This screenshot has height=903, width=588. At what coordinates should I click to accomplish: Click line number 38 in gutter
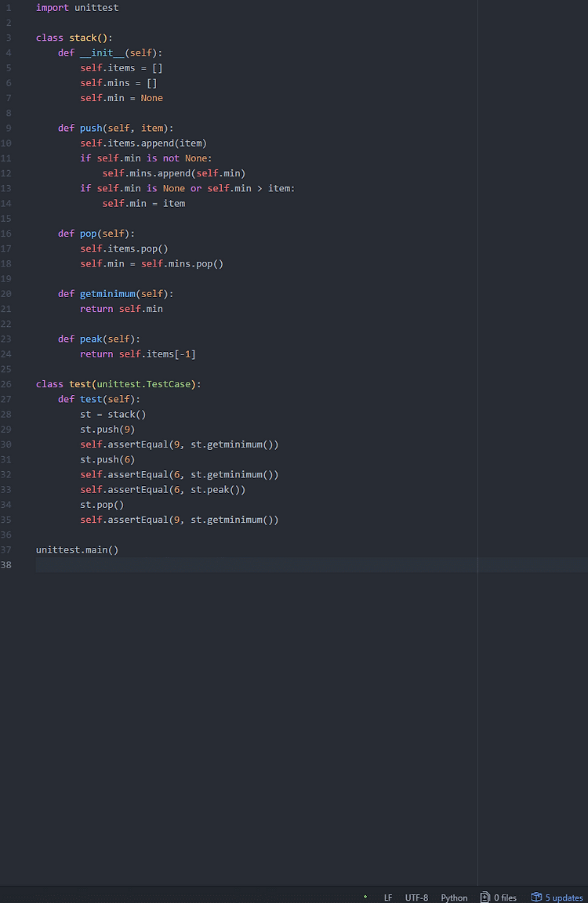pyautogui.click(x=5, y=565)
